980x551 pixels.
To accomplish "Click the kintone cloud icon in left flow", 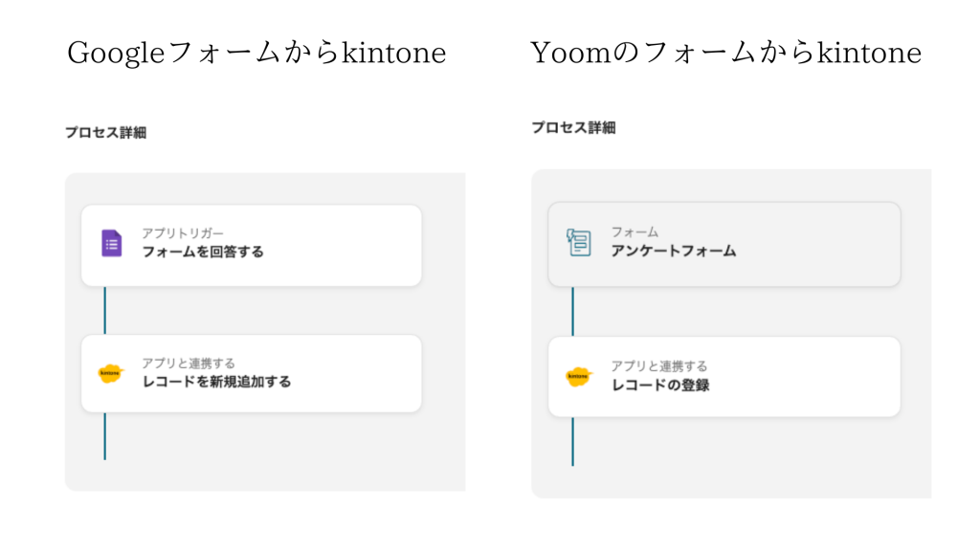I will point(111,374).
